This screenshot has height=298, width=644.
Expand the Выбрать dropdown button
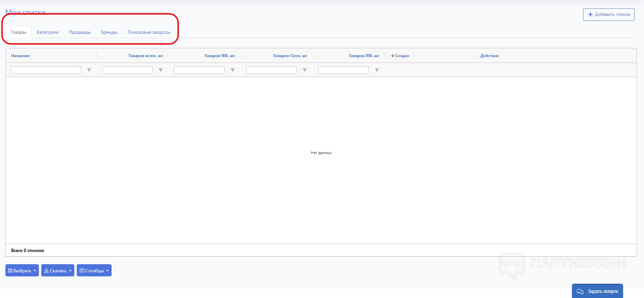coord(22,270)
